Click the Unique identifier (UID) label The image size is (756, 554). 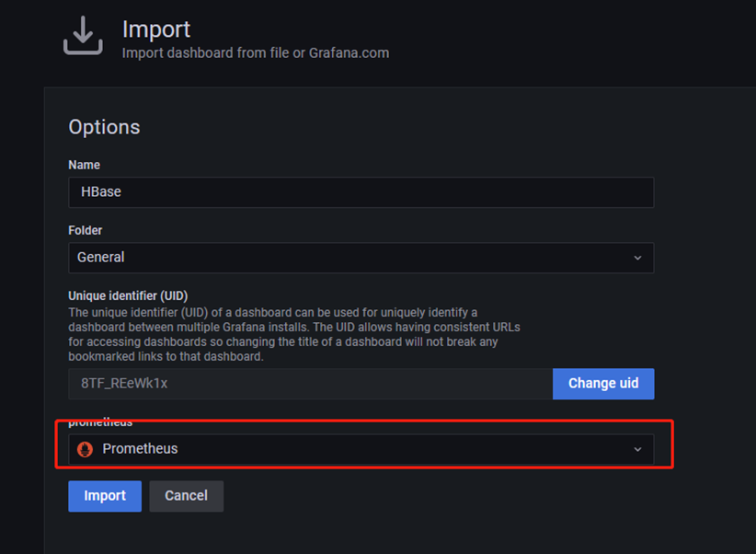click(x=128, y=295)
